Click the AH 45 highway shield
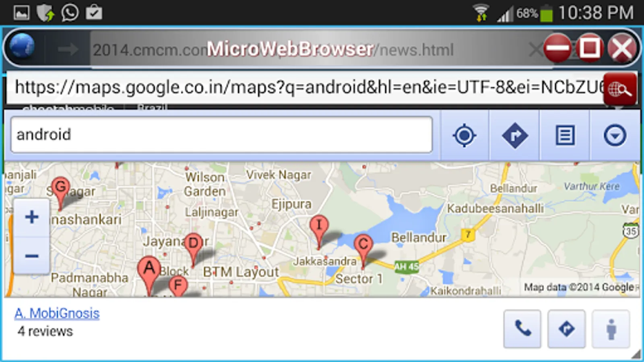 pos(407,267)
